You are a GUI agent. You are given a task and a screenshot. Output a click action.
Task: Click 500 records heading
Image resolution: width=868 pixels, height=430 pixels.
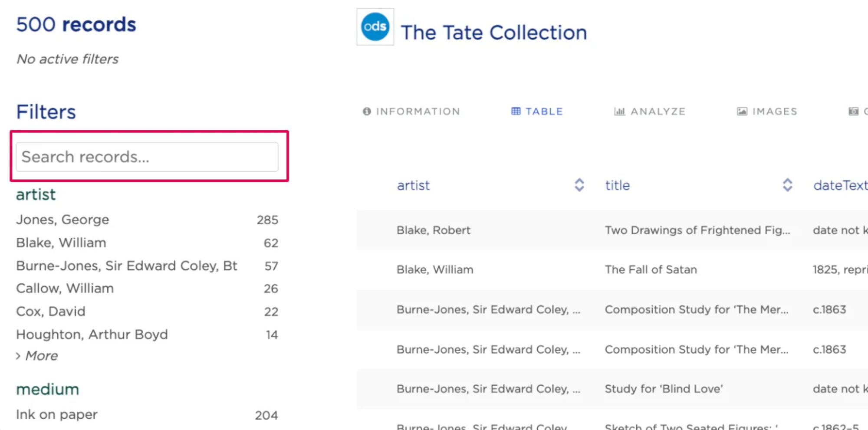[76, 24]
